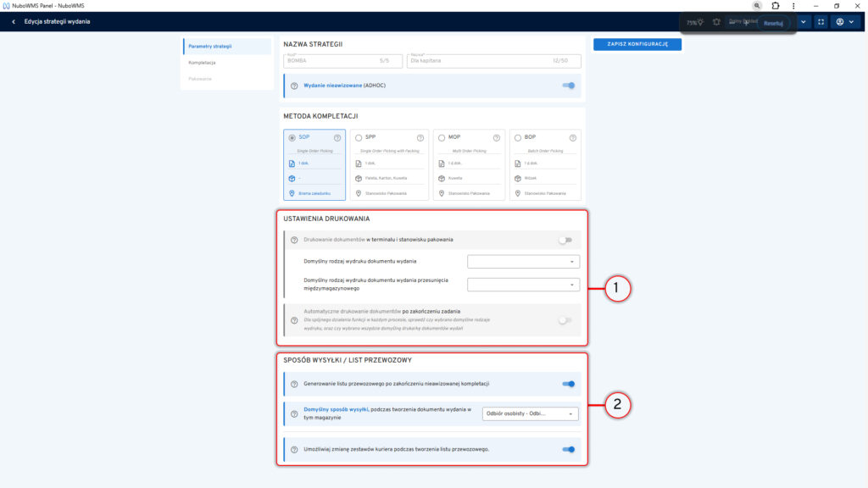Select the SPP picking method radio button
Viewport: 868px width, 488px height.
359,137
